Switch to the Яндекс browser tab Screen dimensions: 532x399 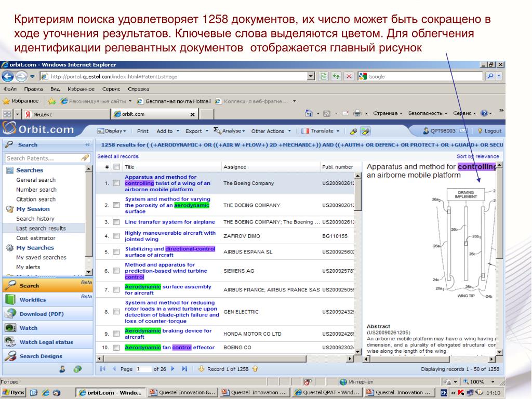tap(66, 114)
